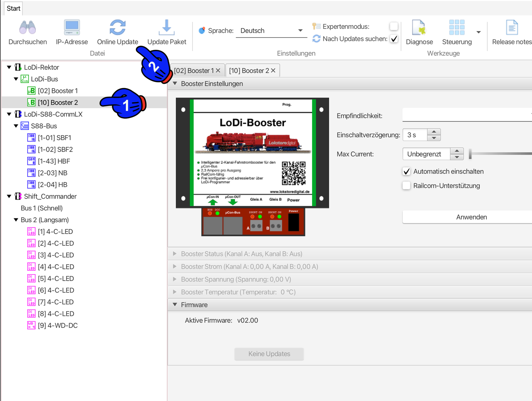Start the Online Update
This screenshot has height=401, width=532.
click(117, 33)
